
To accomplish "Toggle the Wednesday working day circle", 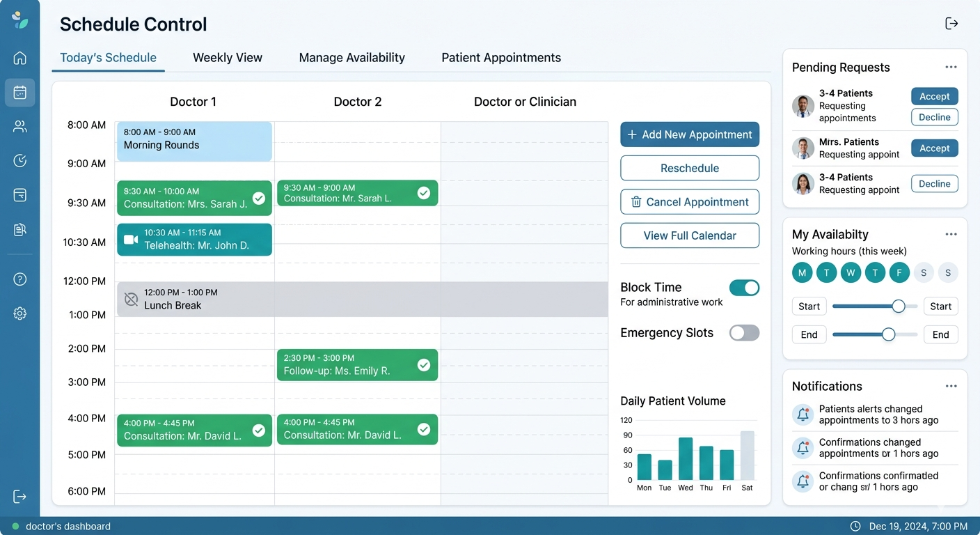I will pos(851,272).
